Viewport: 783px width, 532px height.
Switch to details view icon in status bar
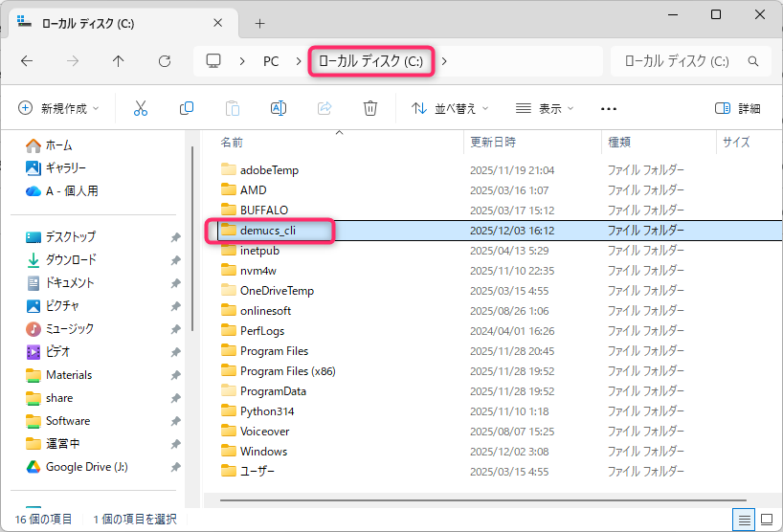pos(744,519)
